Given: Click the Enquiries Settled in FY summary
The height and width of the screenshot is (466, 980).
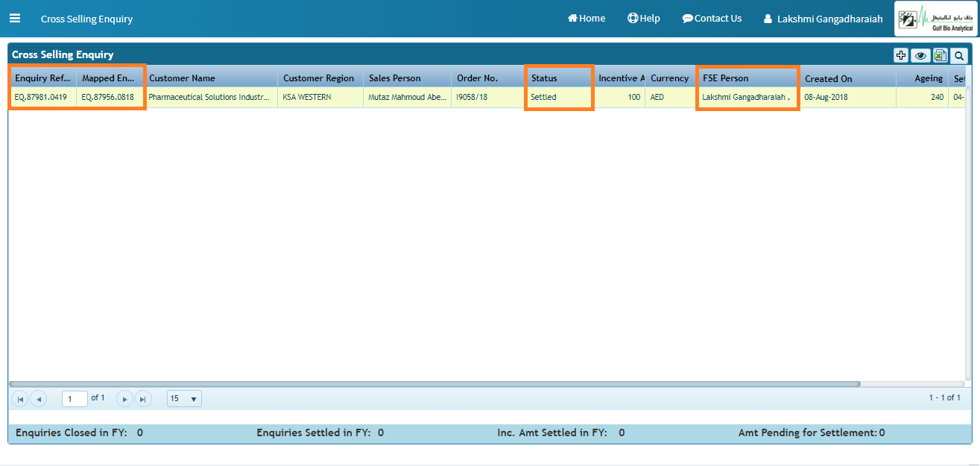Looking at the screenshot, I should [x=320, y=432].
